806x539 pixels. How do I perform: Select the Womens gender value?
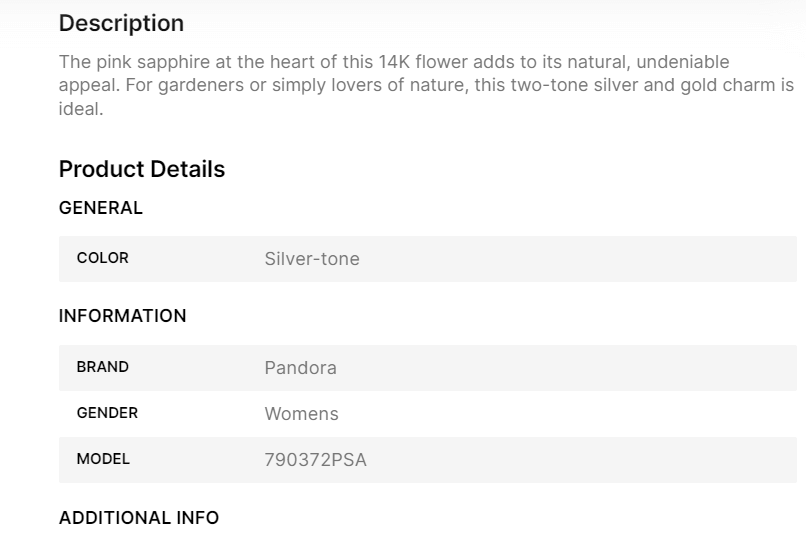point(301,414)
